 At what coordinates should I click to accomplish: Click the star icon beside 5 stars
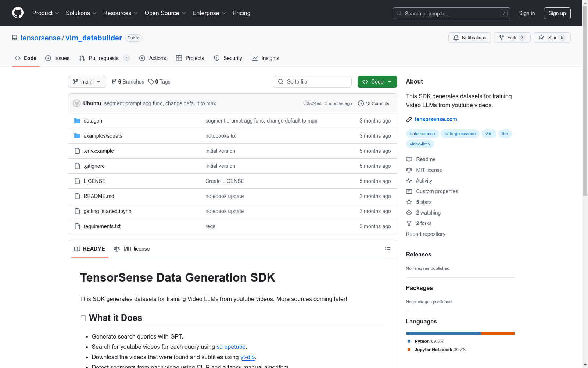pyautogui.click(x=409, y=202)
